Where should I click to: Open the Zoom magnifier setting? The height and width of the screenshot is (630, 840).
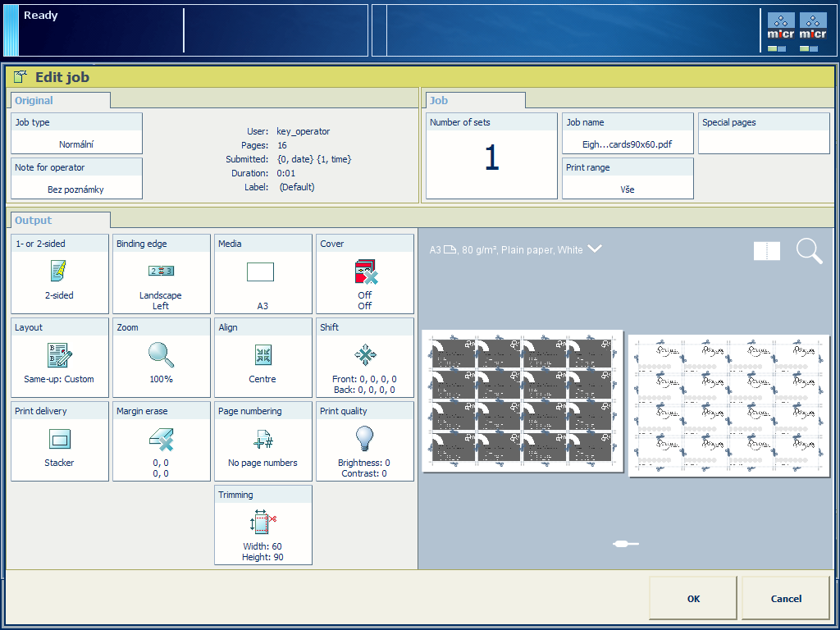pos(161,354)
